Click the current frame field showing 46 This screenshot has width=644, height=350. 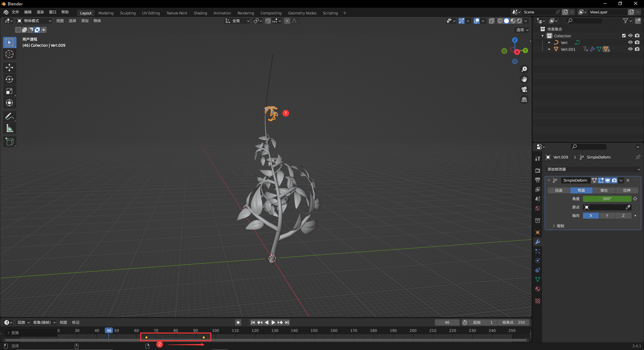[x=447, y=322]
